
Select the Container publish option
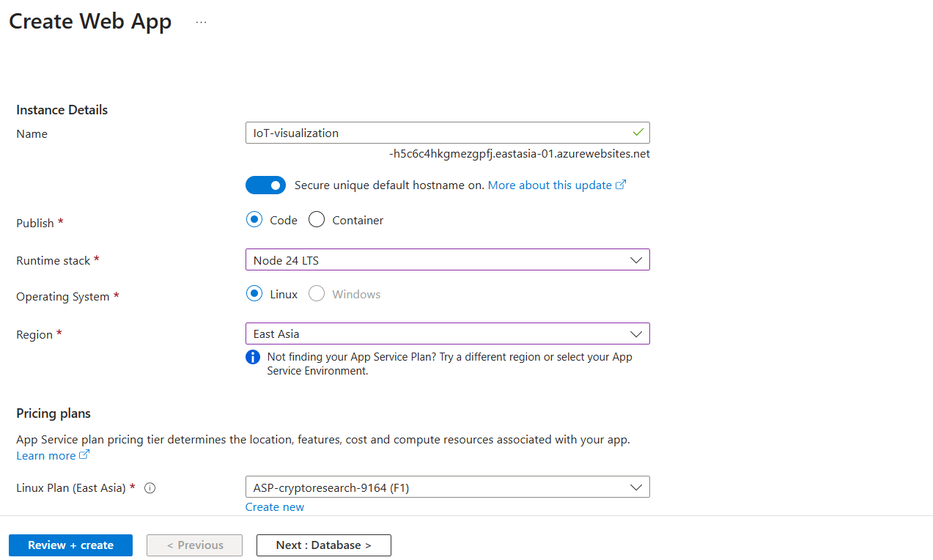click(x=317, y=220)
